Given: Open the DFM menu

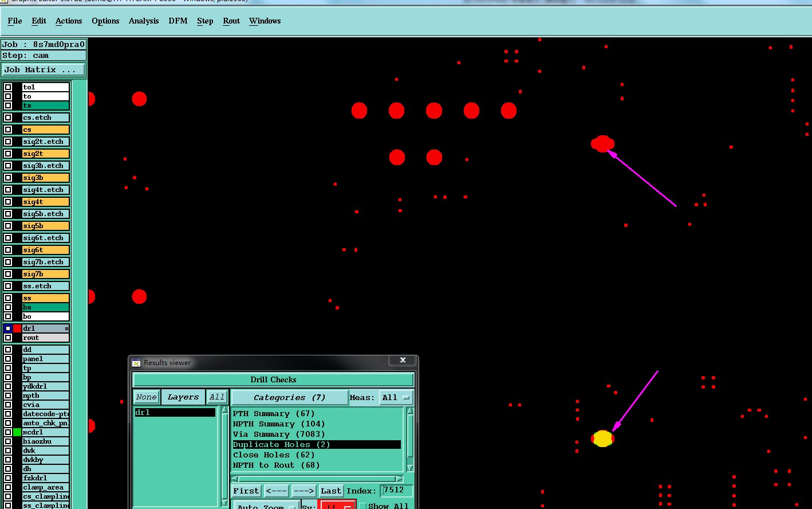Looking at the screenshot, I should pyautogui.click(x=178, y=21).
